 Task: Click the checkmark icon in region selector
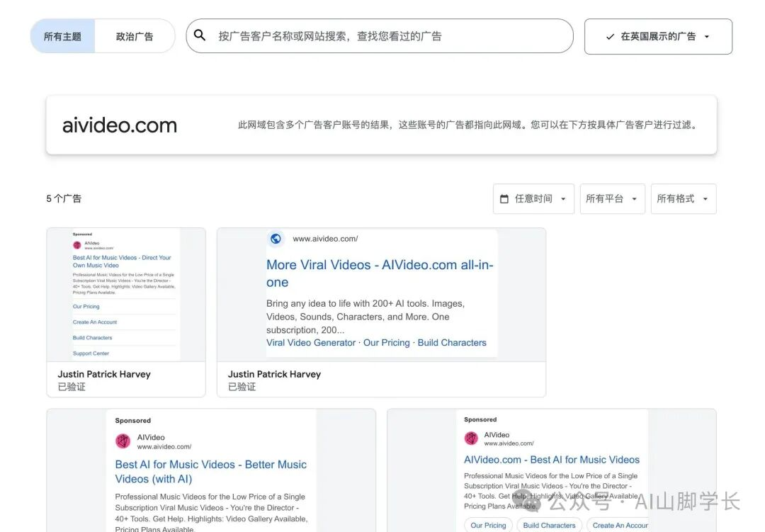click(610, 37)
